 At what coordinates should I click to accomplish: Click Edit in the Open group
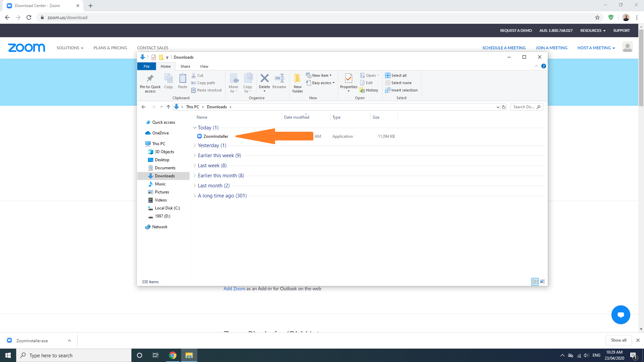point(366,83)
